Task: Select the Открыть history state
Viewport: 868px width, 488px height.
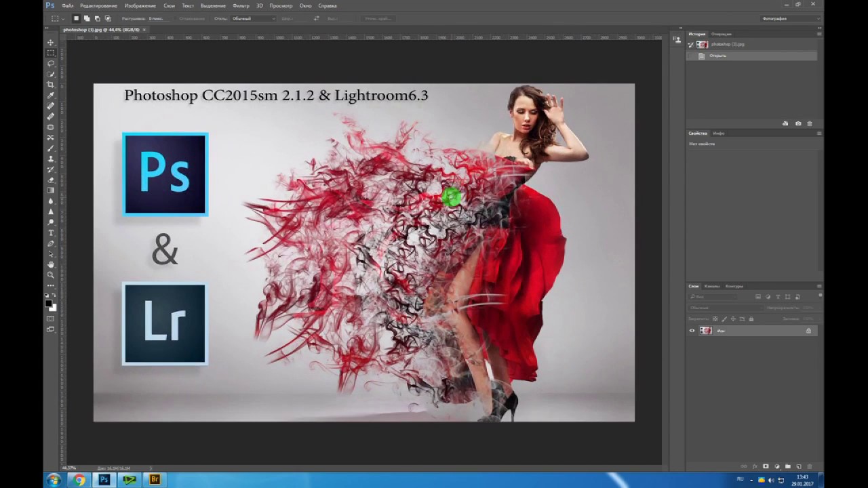Action: (751, 56)
